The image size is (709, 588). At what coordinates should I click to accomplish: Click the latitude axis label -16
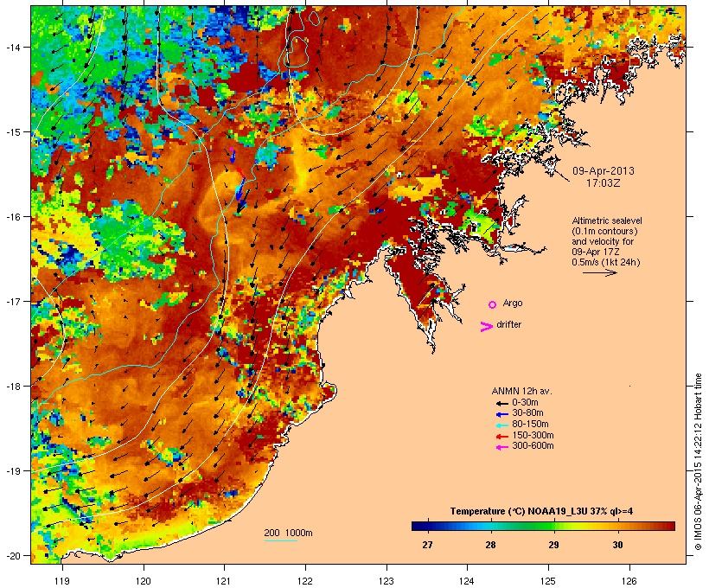12,217
